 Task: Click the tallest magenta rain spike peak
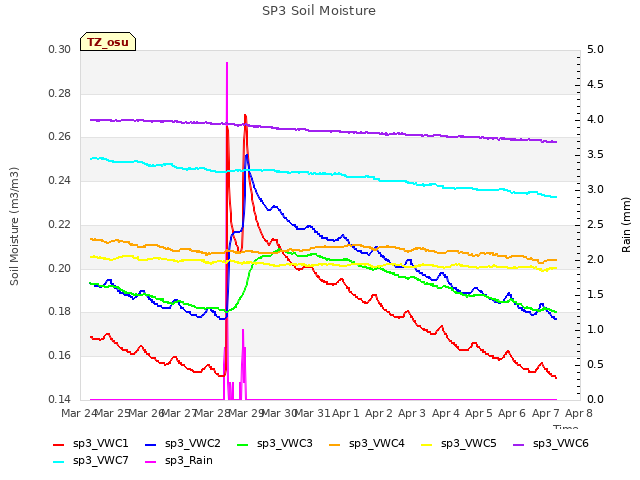point(227,63)
